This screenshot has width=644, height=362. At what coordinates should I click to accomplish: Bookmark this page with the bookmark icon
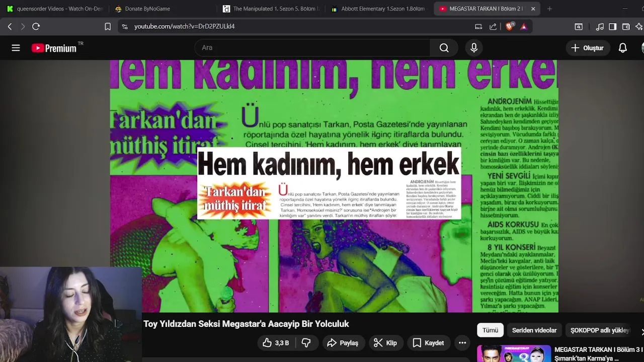[108, 26]
